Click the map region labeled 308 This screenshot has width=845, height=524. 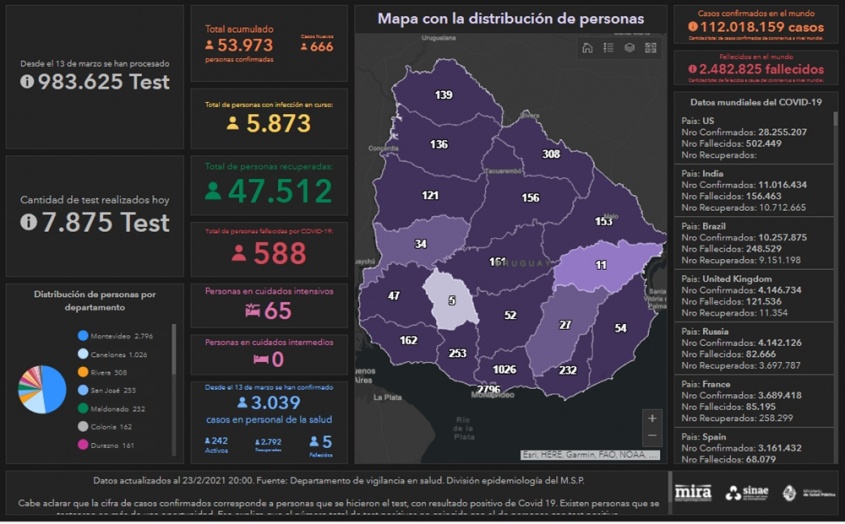pyautogui.click(x=551, y=154)
